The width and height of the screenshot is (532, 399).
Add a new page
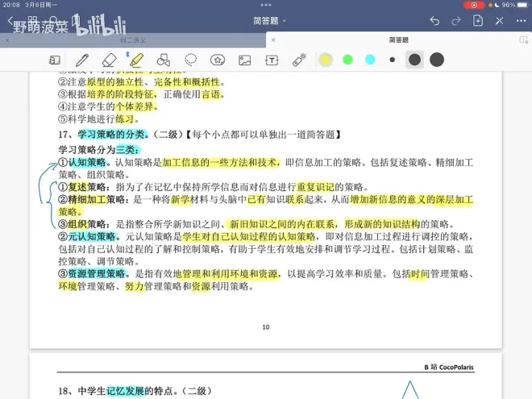[478, 21]
